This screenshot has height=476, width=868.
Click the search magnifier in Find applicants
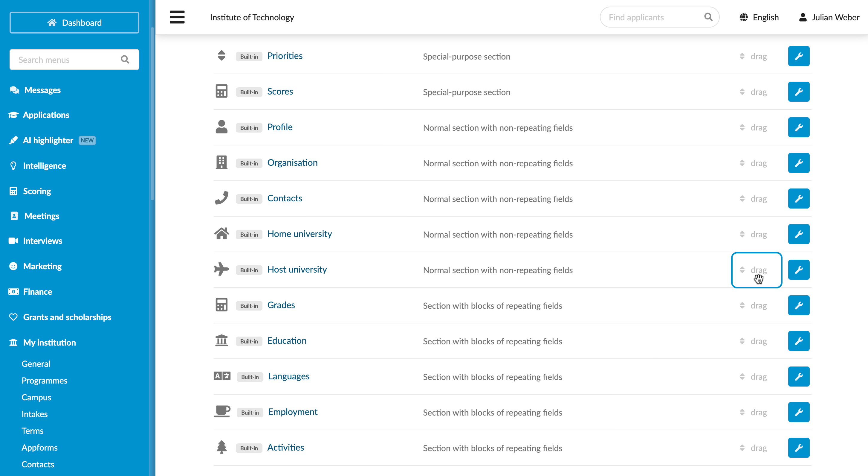[x=708, y=17]
